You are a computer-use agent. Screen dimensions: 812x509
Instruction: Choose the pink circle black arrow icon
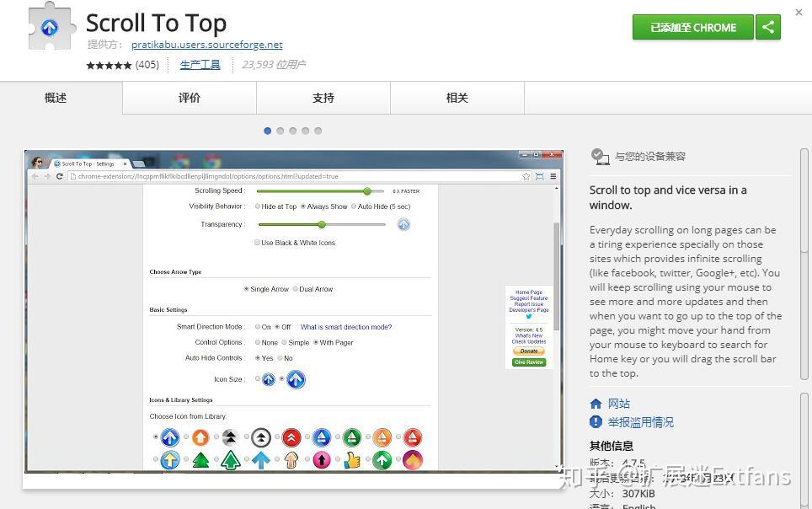(x=322, y=460)
